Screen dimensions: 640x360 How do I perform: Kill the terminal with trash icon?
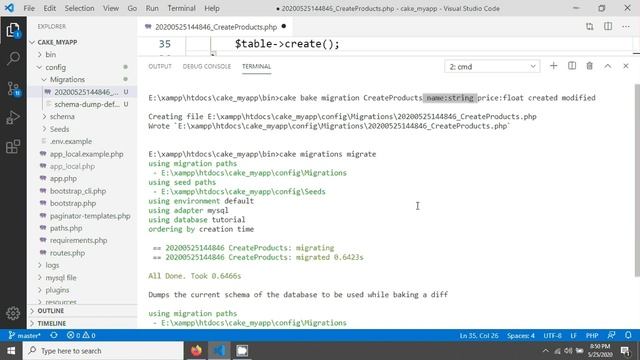pos(589,66)
